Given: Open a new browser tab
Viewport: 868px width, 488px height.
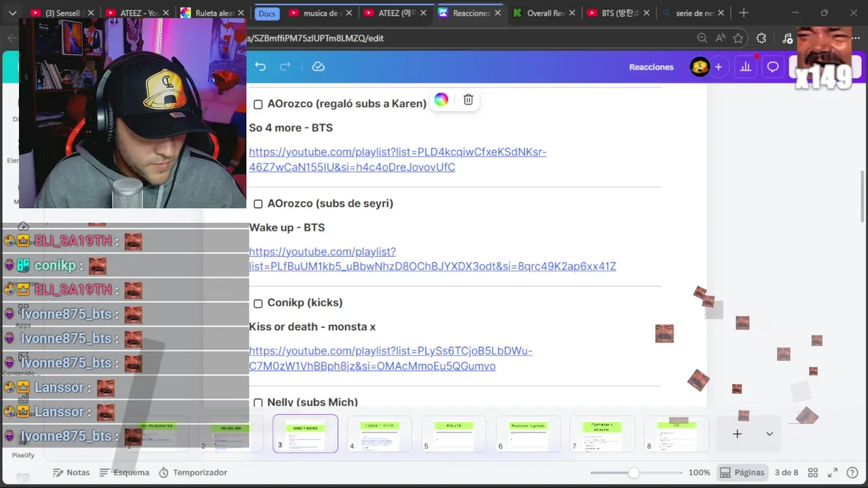Looking at the screenshot, I should coord(744,13).
